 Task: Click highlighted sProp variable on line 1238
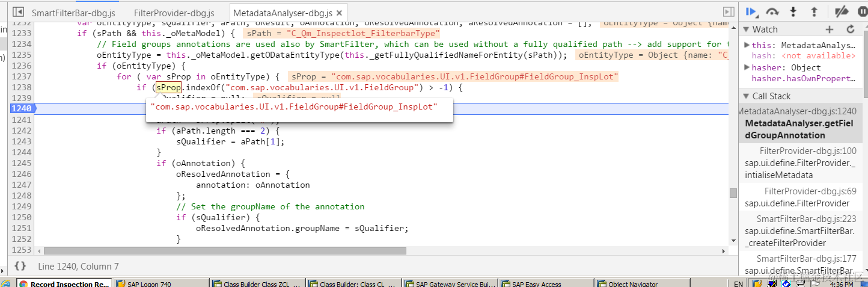(168, 88)
